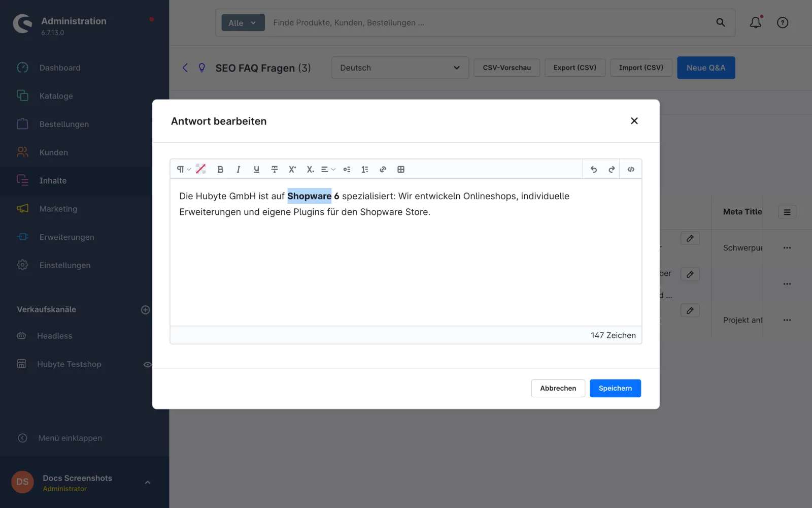Open Deutsch language dropdown
The width and height of the screenshot is (812, 508).
click(x=400, y=68)
